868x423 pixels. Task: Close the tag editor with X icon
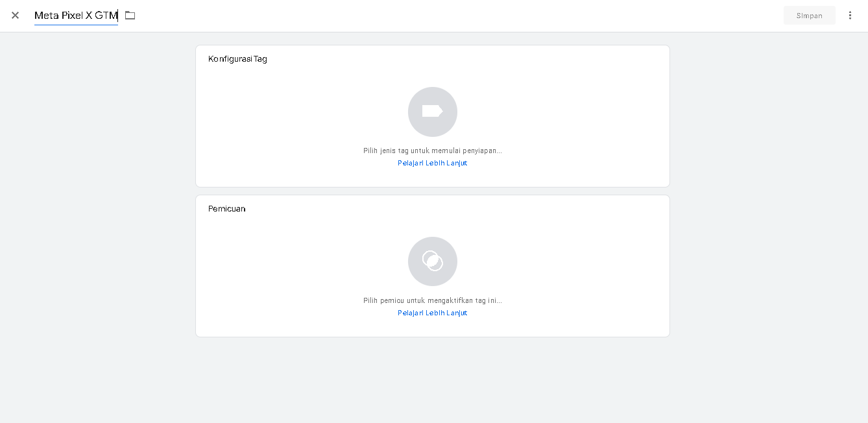15,15
